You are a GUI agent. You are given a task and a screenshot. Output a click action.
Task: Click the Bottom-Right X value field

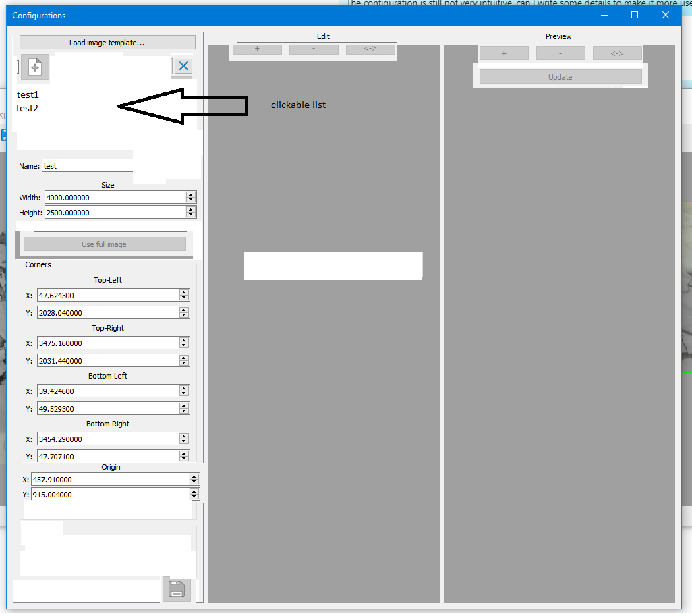(108, 439)
